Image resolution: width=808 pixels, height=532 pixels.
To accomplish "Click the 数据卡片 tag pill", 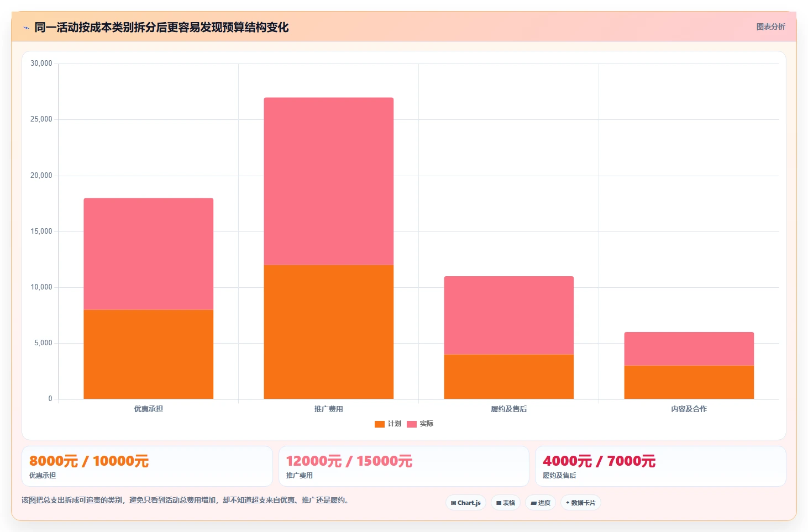I will tap(581, 503).
